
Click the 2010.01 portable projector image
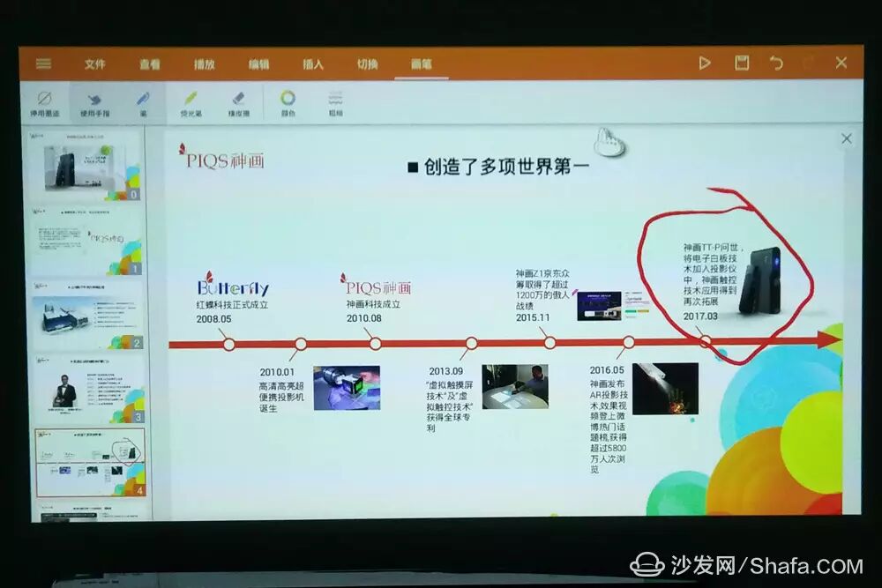tap(347, 388)
